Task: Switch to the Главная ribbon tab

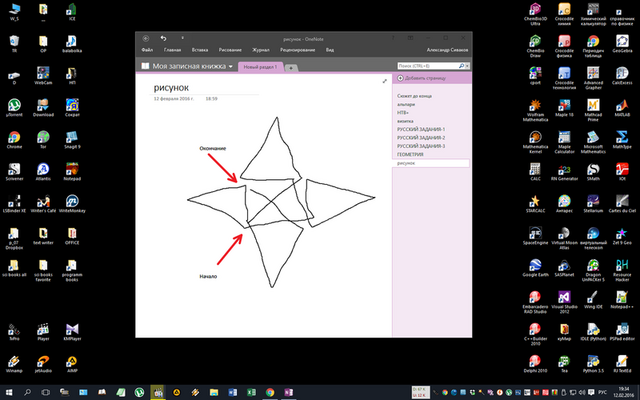Action: (x=172, y=50)
